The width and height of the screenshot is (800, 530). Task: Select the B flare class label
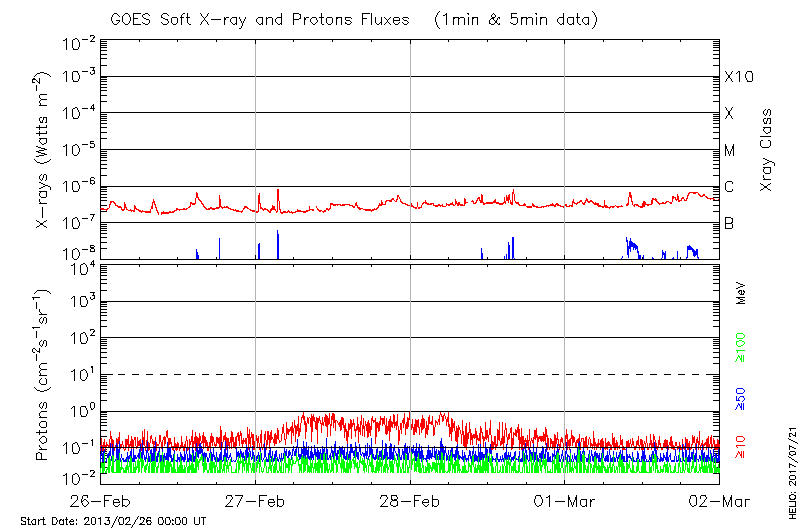click(729, 223)
